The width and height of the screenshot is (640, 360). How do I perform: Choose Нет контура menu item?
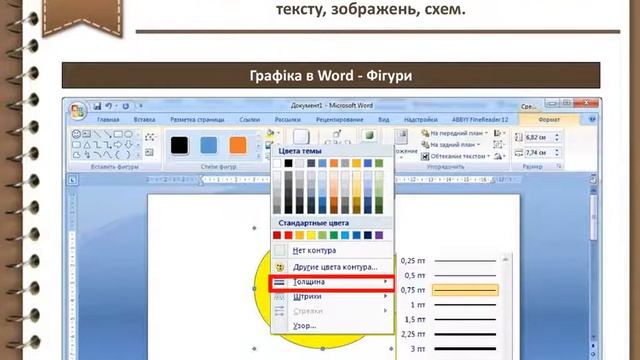click(332, 250)
